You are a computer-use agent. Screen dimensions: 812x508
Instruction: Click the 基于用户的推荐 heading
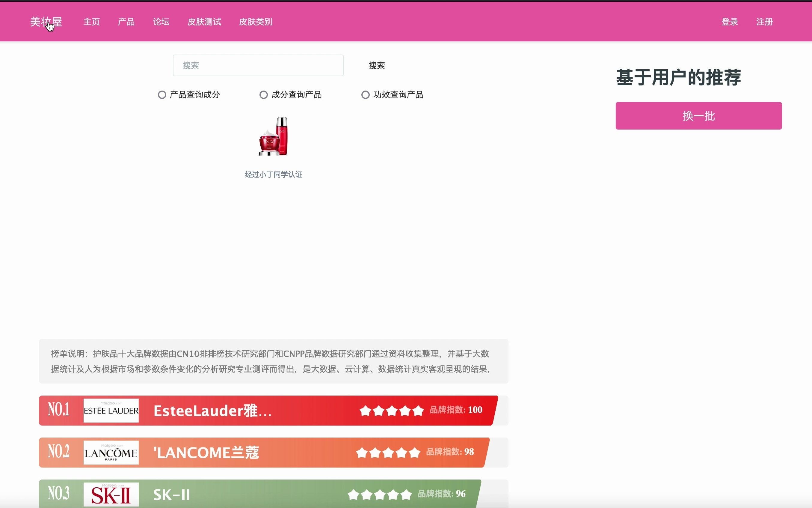click(x=678, y=77)
